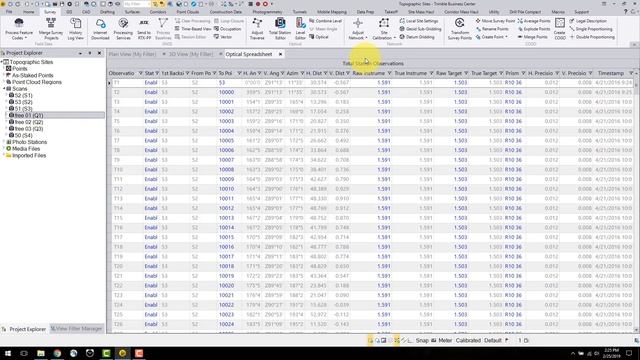
Task: Open the Total Station Editor
Action: coord(280,29)
